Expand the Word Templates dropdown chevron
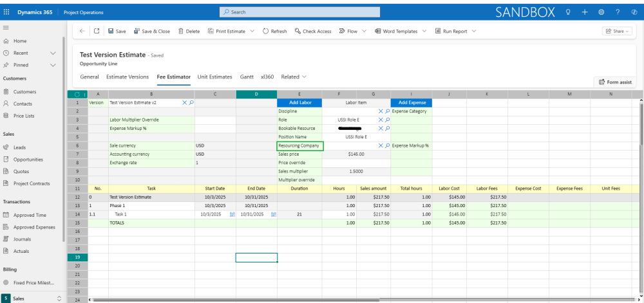 coord(423,31)
